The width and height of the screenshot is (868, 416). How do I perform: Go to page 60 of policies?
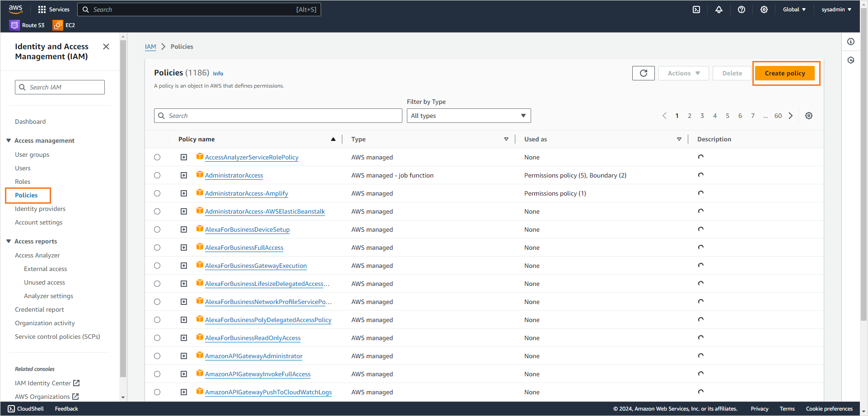point(778,116)
